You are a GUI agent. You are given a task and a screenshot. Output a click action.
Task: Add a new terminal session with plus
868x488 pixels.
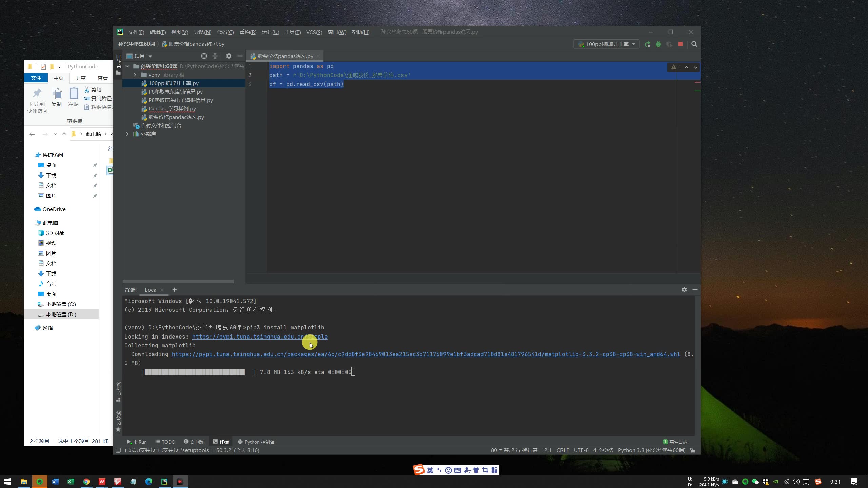[175, 290]
